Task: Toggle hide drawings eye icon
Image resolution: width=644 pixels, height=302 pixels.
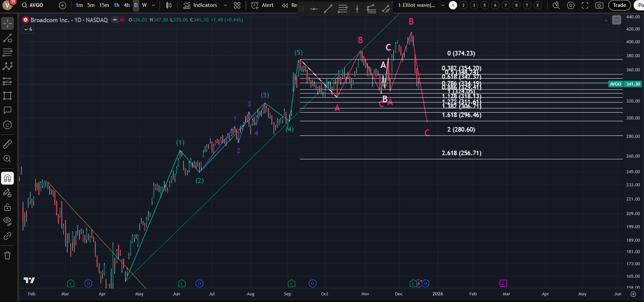Action: coord(7,221)
